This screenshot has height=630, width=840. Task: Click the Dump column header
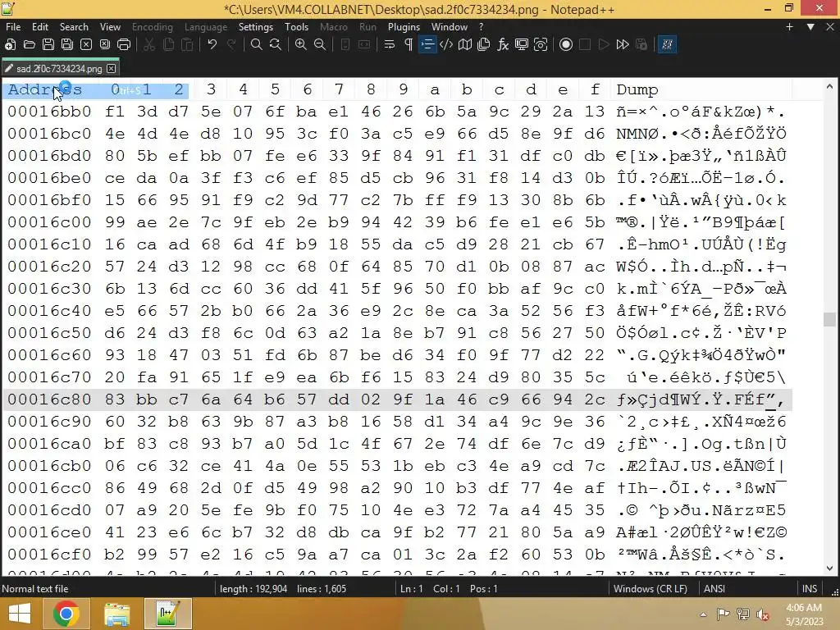[x=637, y=89]
